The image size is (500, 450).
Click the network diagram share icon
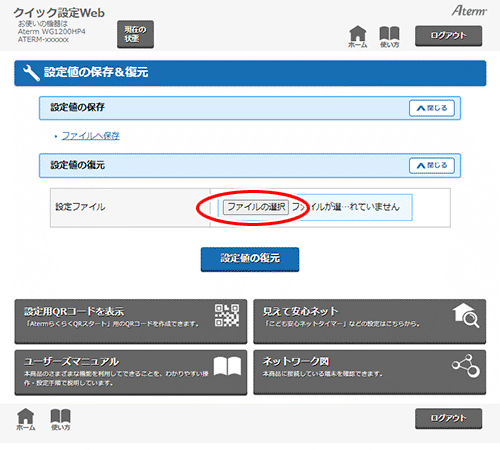(x=466, y=366)
